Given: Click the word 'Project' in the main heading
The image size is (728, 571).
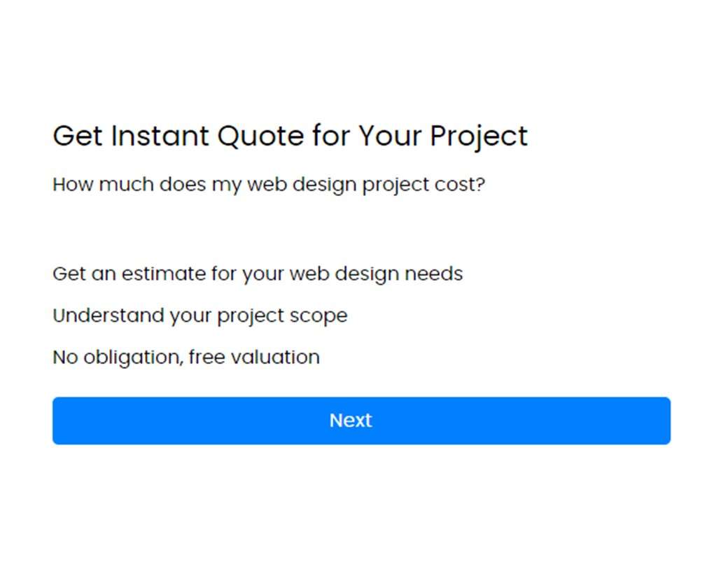Looking at the screenshot, I should click(479, 137).
